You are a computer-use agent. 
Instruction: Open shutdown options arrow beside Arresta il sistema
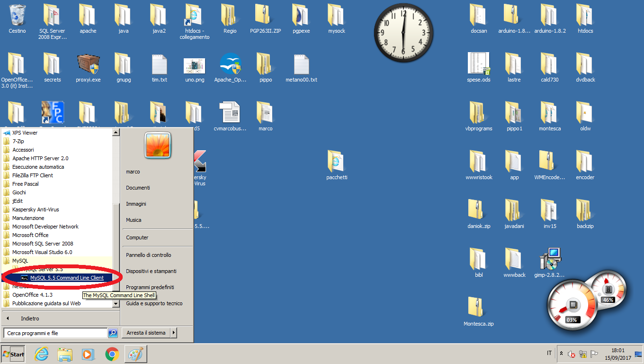173,333
